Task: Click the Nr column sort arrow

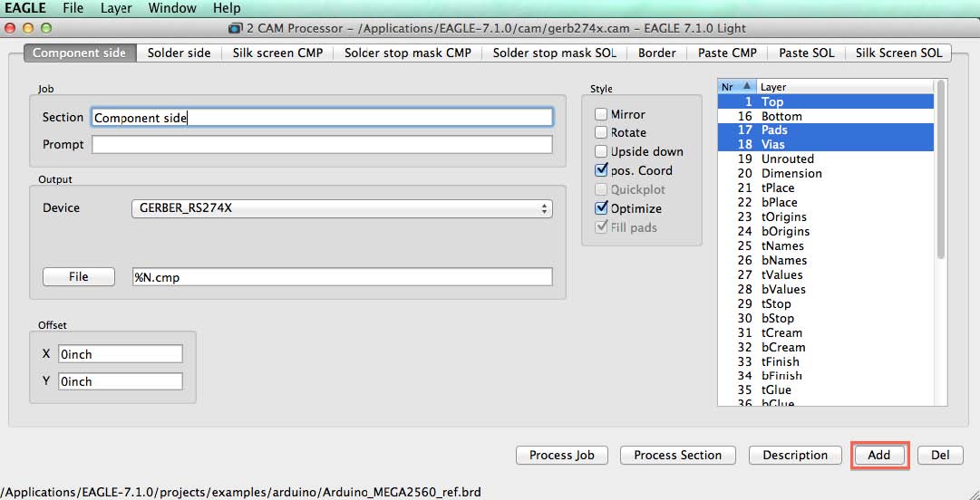Action: pos(745,87)
